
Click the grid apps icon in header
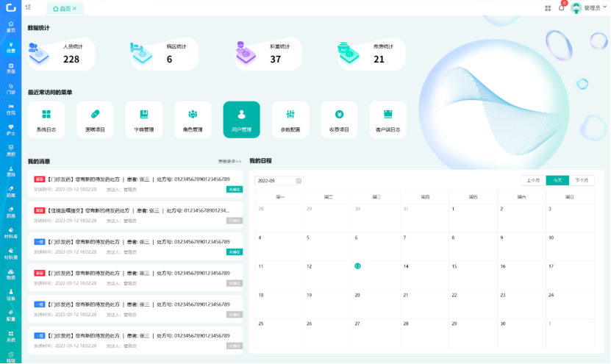(x=548, y=8)
